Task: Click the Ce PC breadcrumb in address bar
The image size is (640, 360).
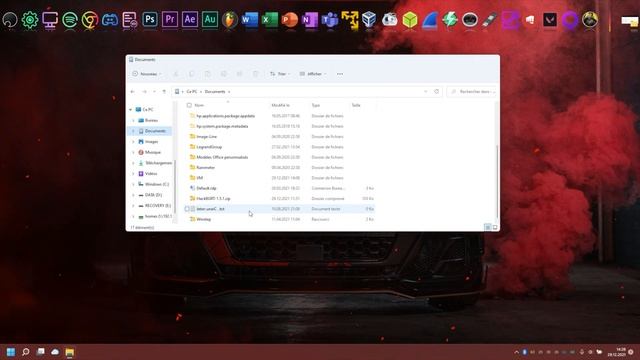Action: click(192, 91)
